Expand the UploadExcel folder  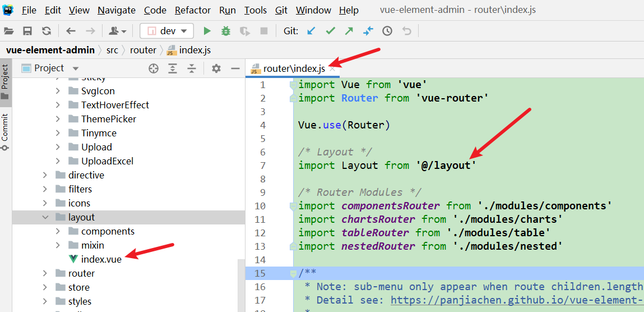(58, 161)
